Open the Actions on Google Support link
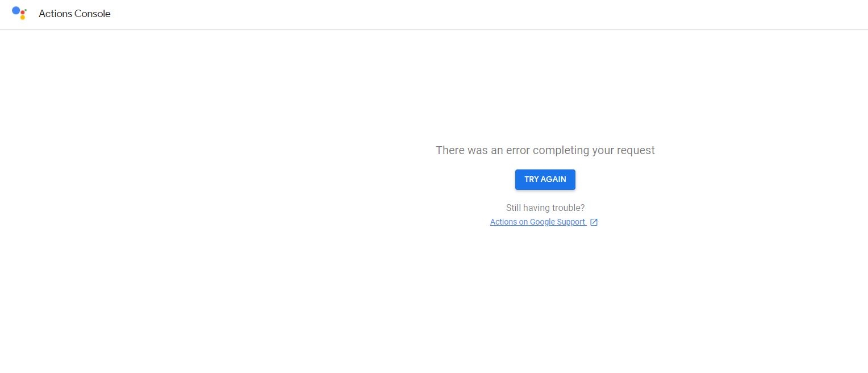The width and height of the screenshot is (868, 373). point(537,222)
